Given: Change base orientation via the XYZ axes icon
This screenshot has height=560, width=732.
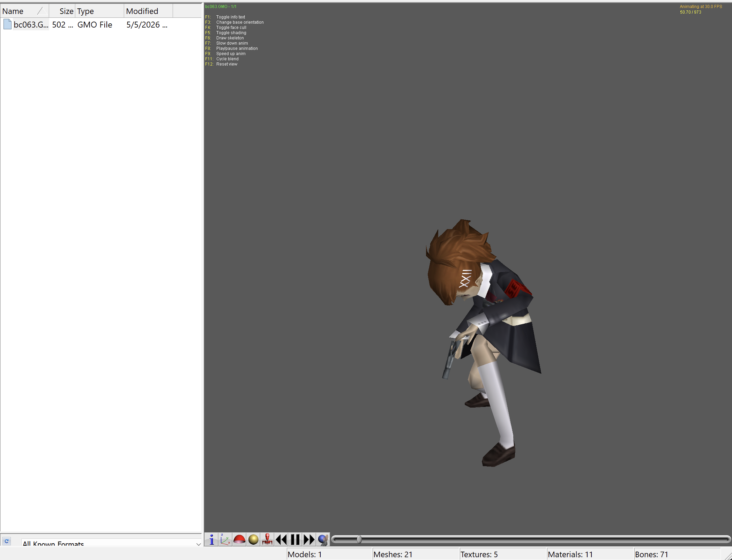Looking at the screenshot, I should (225, 539).
